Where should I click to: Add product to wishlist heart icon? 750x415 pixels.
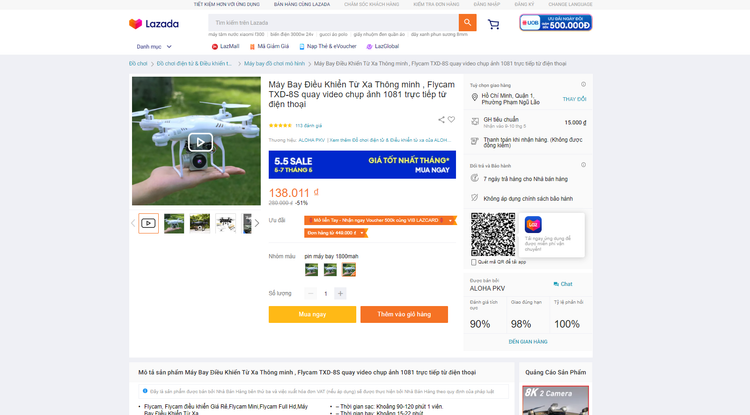pos(451,120)
